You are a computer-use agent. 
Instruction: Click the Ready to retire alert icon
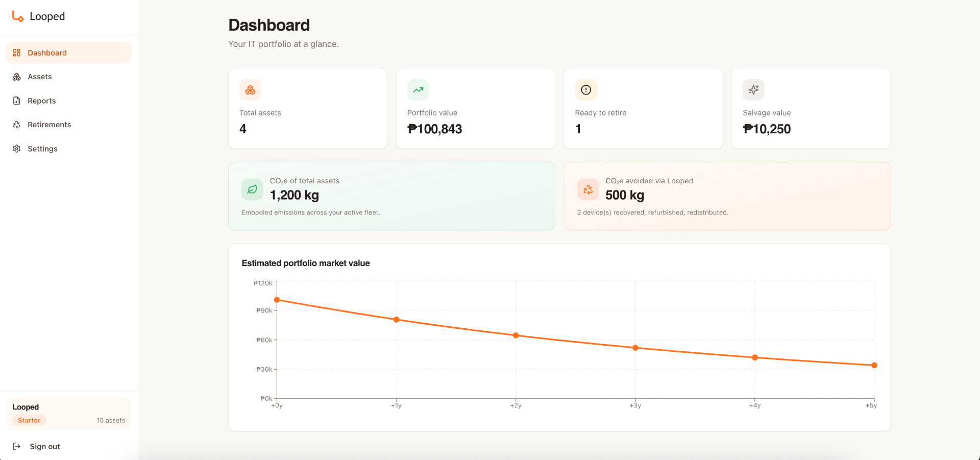(x=586, y=90)
